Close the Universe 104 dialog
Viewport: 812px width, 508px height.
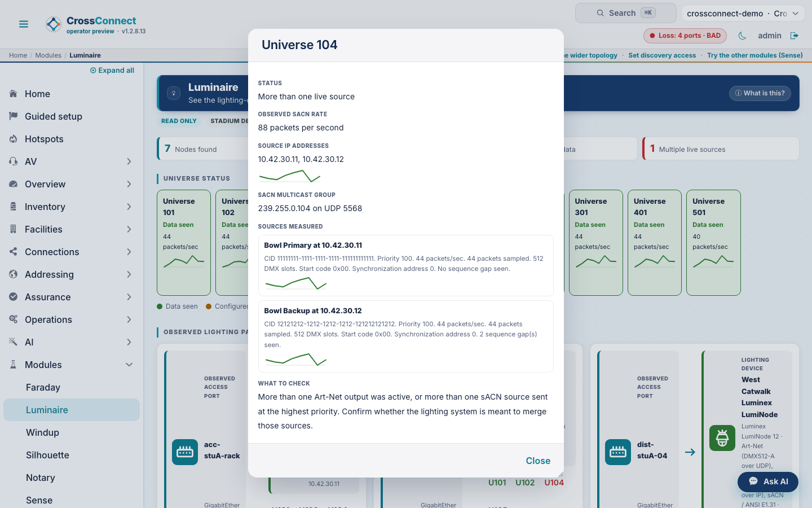[x=538, y=461]
